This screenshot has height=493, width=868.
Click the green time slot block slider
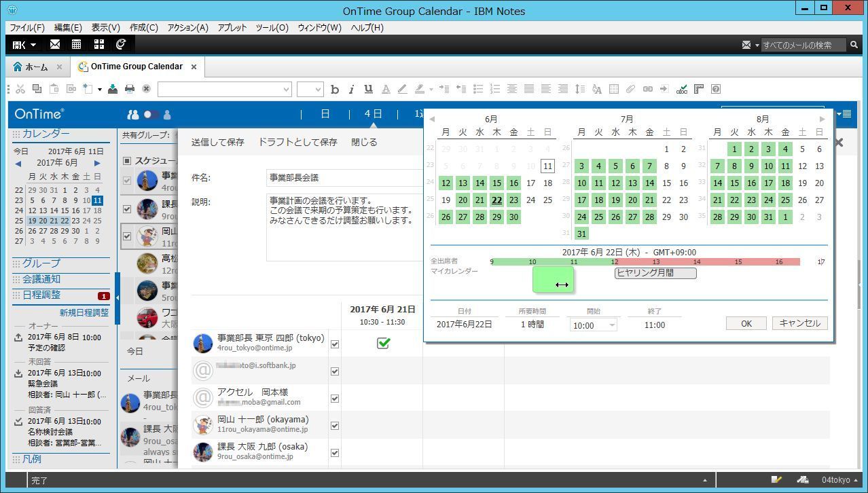[x=553, y=279]
